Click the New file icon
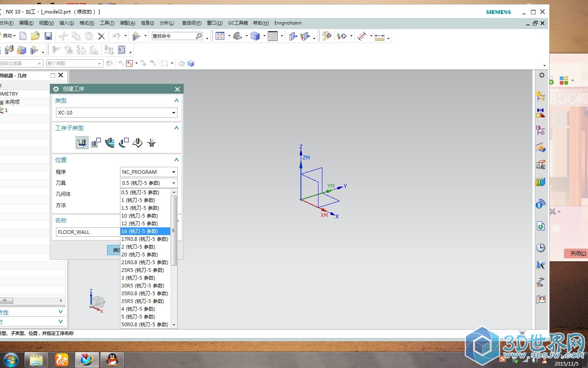588x368 pixels. point(23,36)
